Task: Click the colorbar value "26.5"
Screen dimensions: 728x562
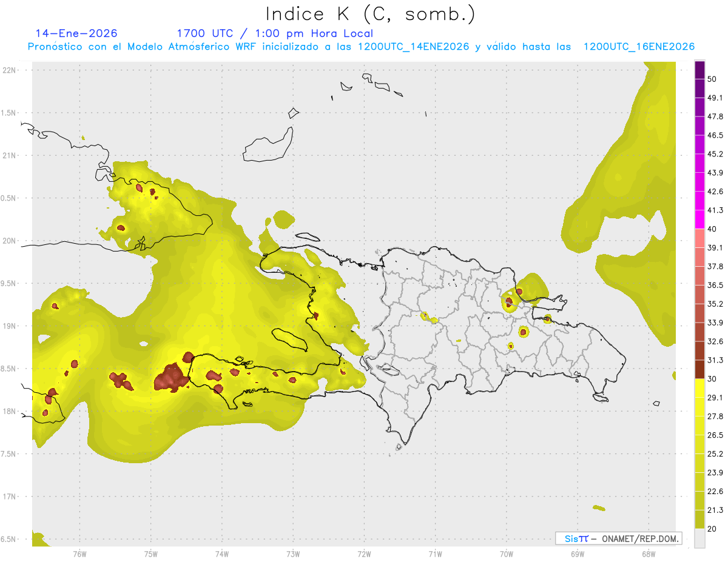Action: [x=715, y=435]
